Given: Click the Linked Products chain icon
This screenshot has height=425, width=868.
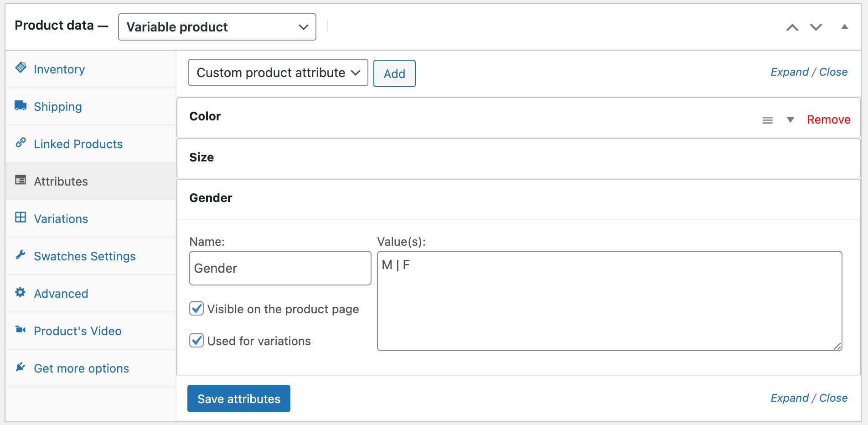Looking at the screenshot, I should 21,143.
